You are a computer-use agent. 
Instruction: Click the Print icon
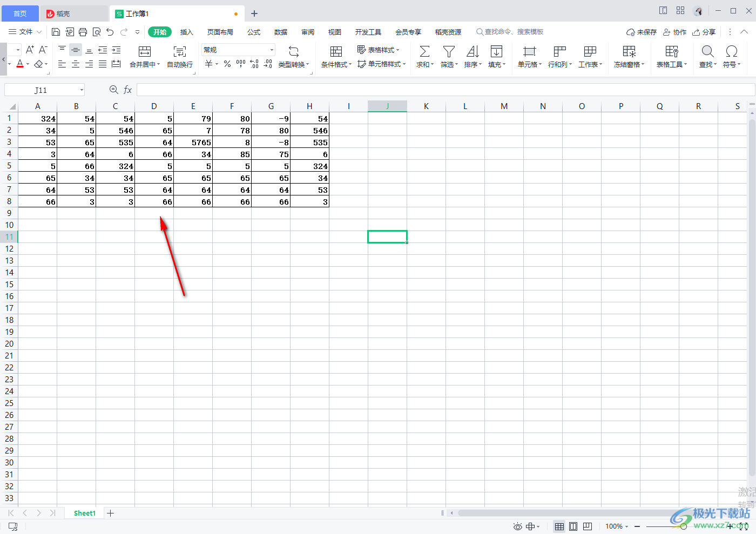[83, 32]
